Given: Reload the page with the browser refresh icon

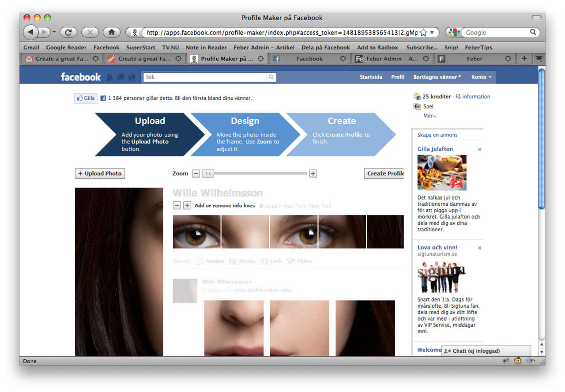Looking at the screenshot, I should [68, 32].
